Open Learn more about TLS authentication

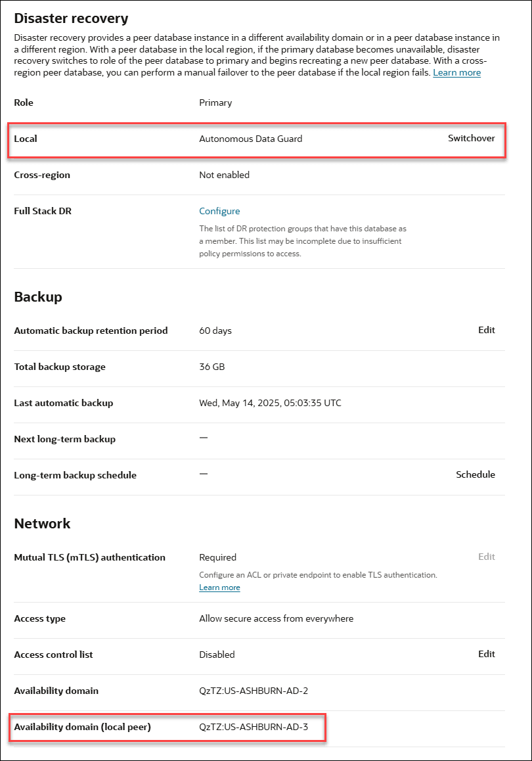tap(219, 587)
